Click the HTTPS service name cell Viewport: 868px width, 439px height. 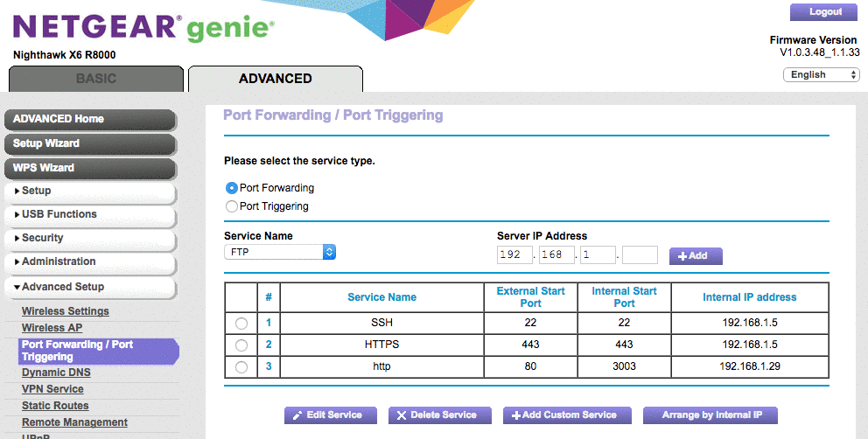[382, 345]
